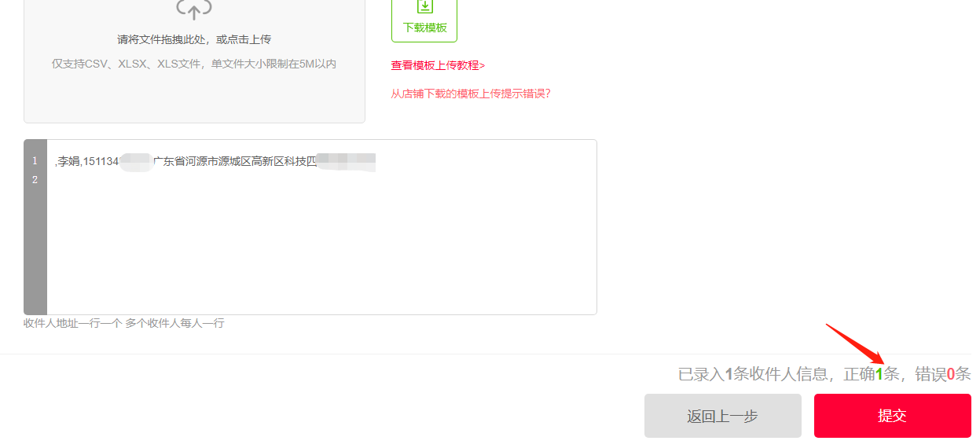Open the 查看模板上传教程 link
The image size is (980, 448).
click(x=438, y=65)
